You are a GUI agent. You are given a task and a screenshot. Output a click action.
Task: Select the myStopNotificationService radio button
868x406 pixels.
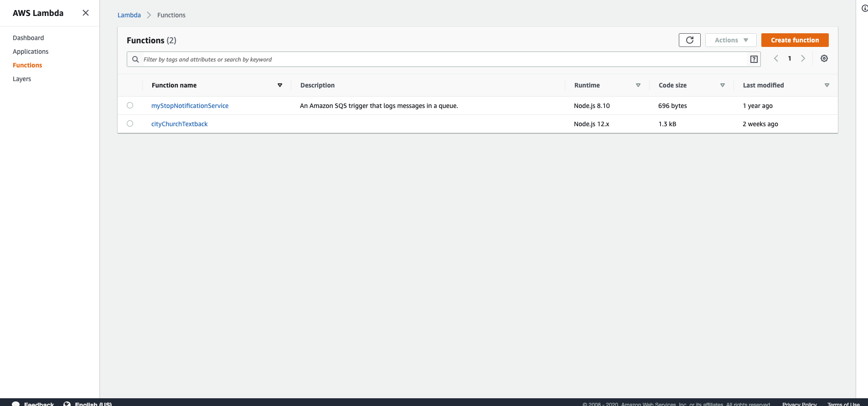point(130,105)
